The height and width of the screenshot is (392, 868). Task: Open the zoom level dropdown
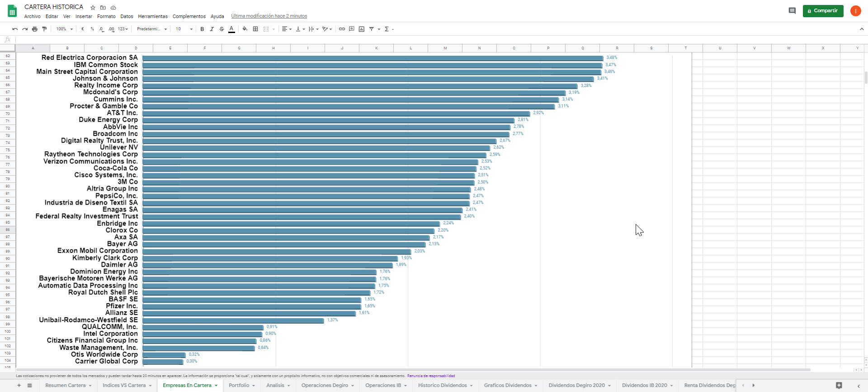coord(64,29)
